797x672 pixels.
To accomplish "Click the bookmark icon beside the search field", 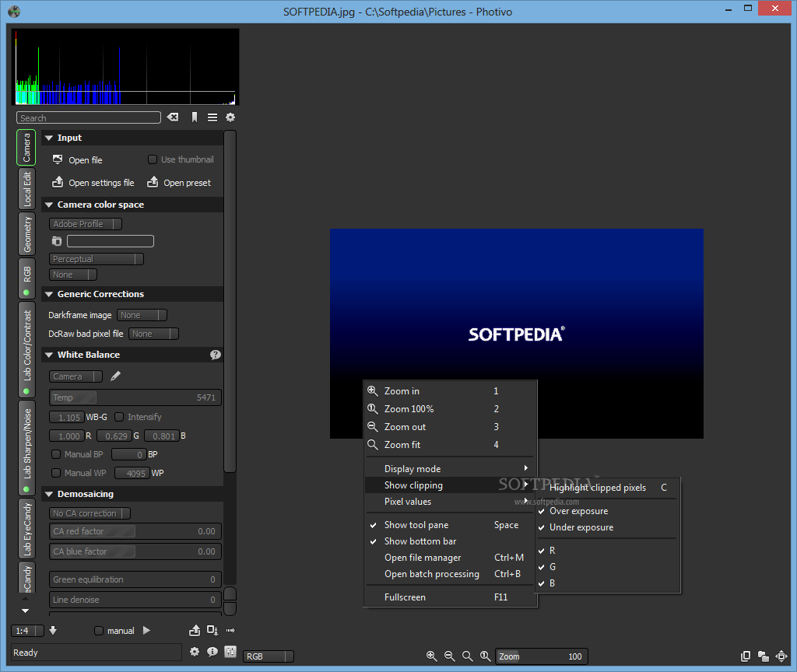I will [194, 117].
